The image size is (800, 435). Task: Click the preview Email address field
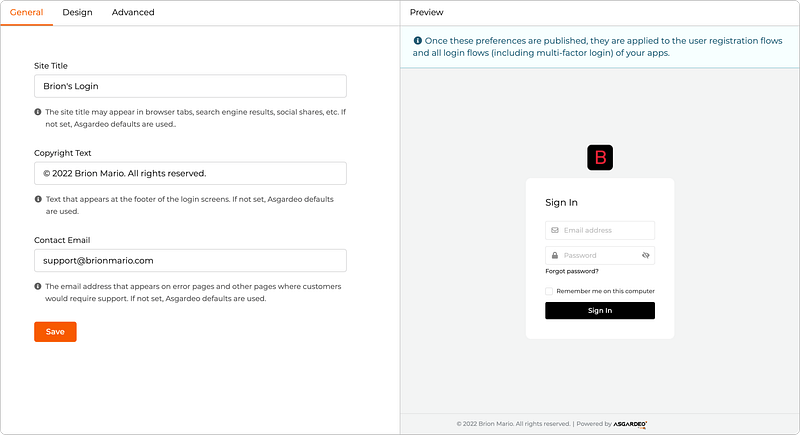(x=600, y=231)
